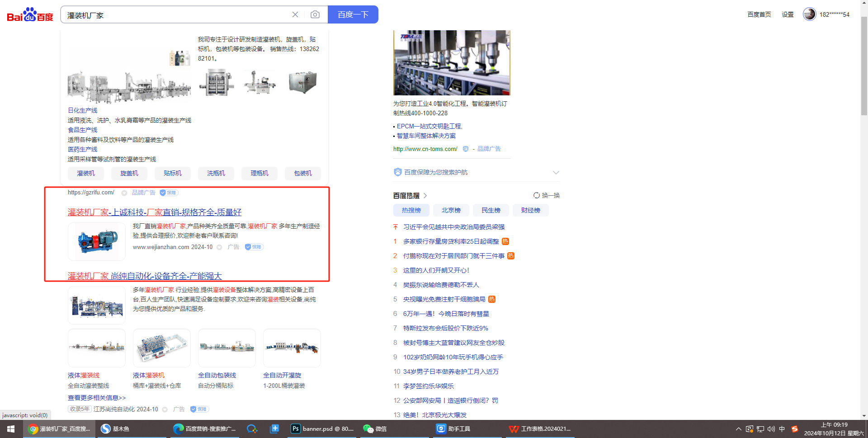The width and height of the screenshot is (868, 438).
Task: Click the user avatar next to 182******54
Action: tap(809, 14)
